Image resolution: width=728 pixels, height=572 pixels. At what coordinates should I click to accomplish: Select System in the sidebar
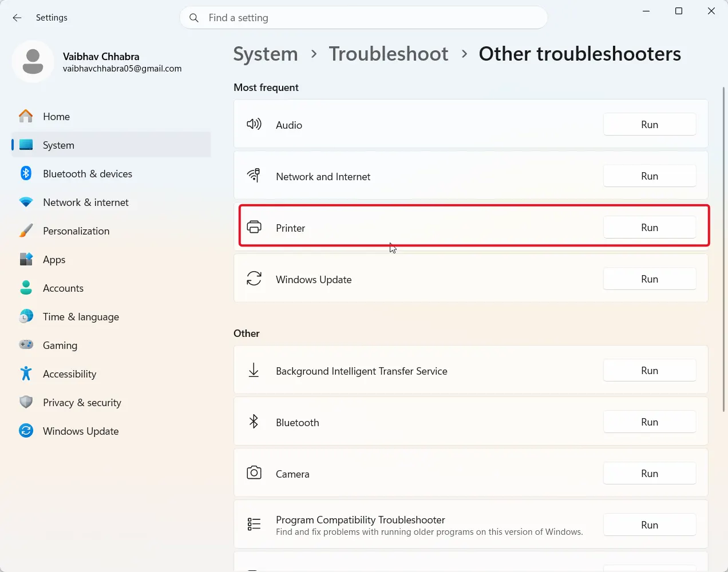(111, 145)
